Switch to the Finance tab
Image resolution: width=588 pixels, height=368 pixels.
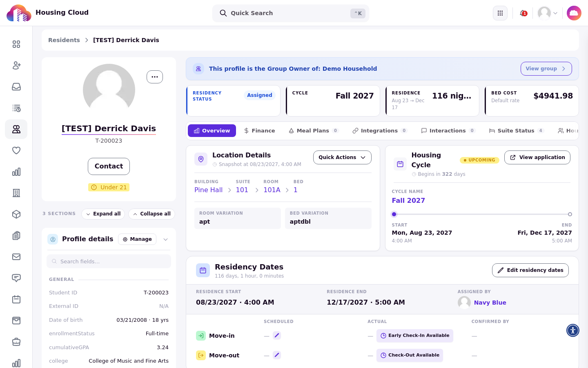click(x=259, y=131)
